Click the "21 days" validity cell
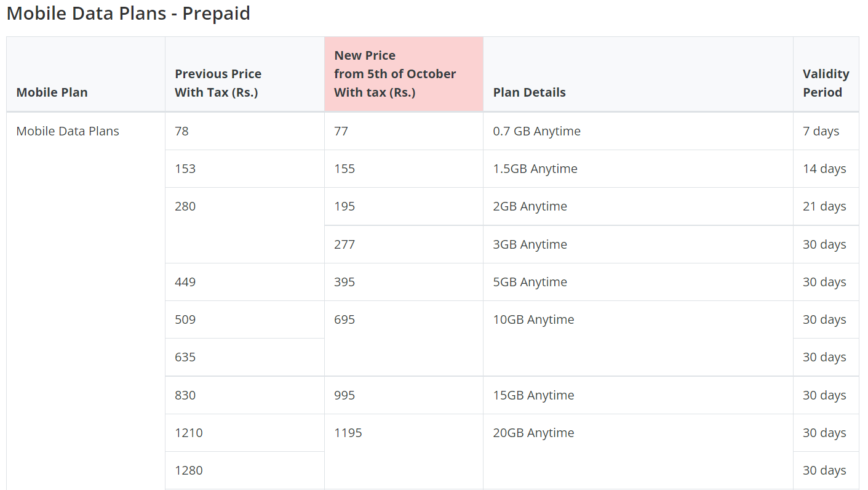The width and height of the screenshot is (868, 490). [824, 206]
